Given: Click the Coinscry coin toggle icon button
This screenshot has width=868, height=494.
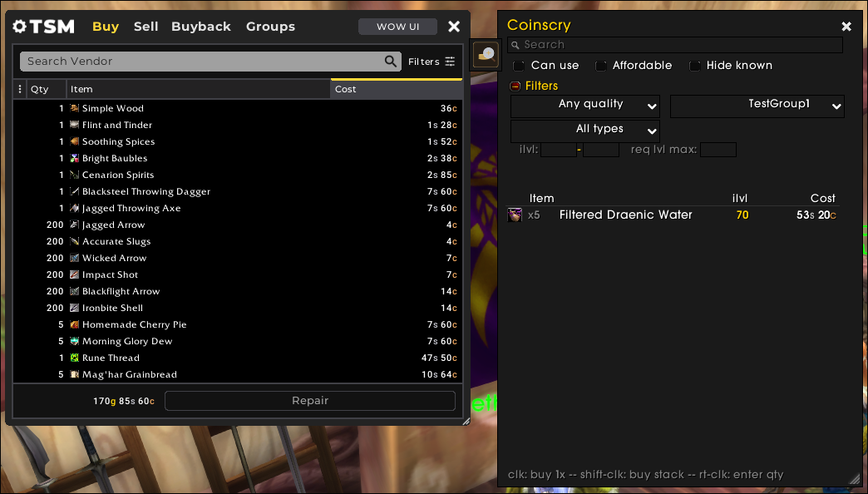Looking at the screenshot, I should pos(486,54).
